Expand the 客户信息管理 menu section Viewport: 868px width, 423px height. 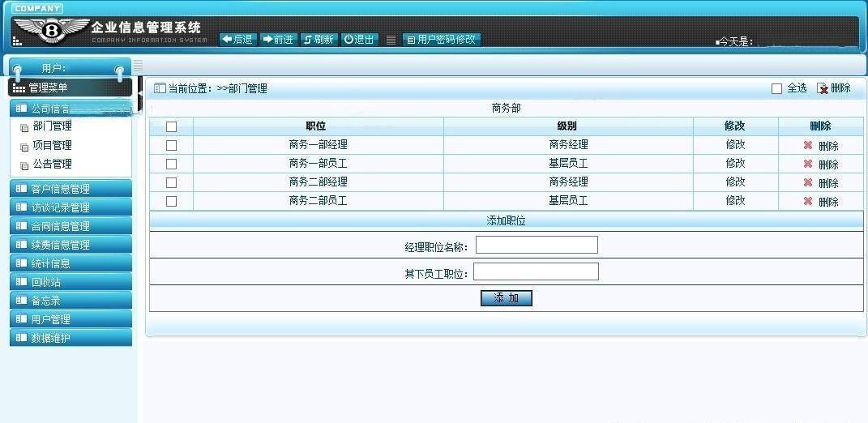click(x=71, y=188)
